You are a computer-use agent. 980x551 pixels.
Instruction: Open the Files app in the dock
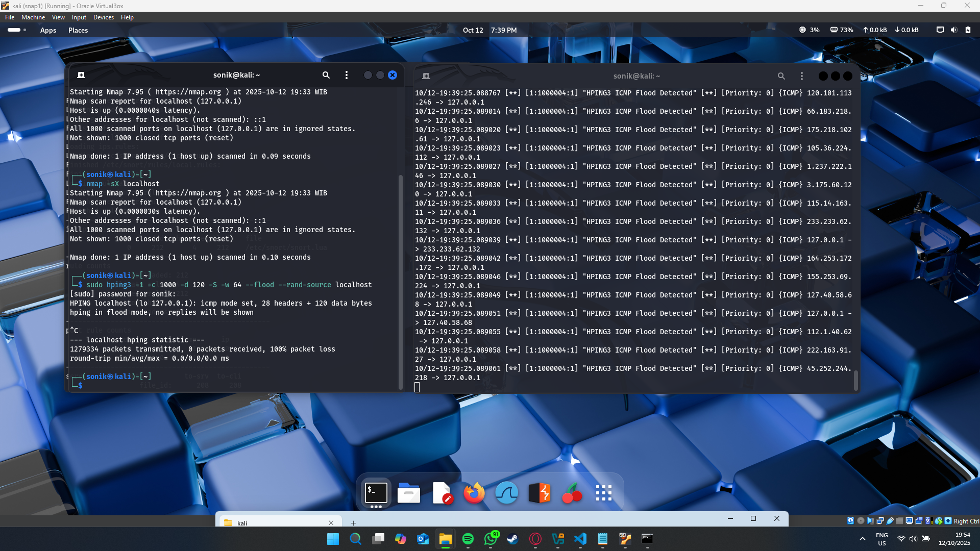click(409, 493)
